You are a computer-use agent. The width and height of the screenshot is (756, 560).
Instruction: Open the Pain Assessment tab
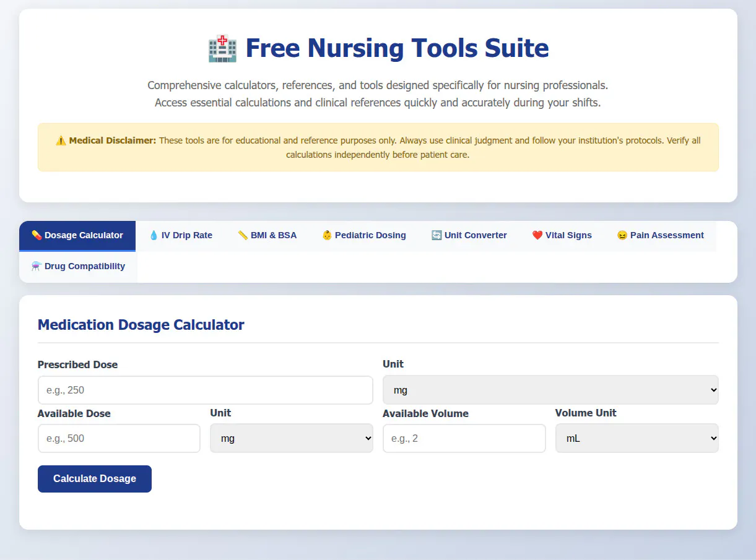[661, 236]
